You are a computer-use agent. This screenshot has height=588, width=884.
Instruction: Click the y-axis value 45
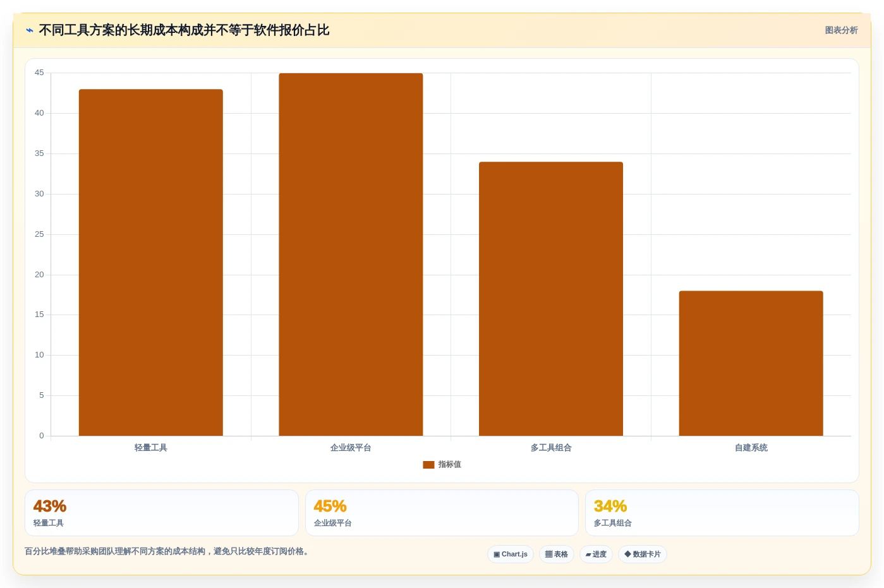coord(39,73)
